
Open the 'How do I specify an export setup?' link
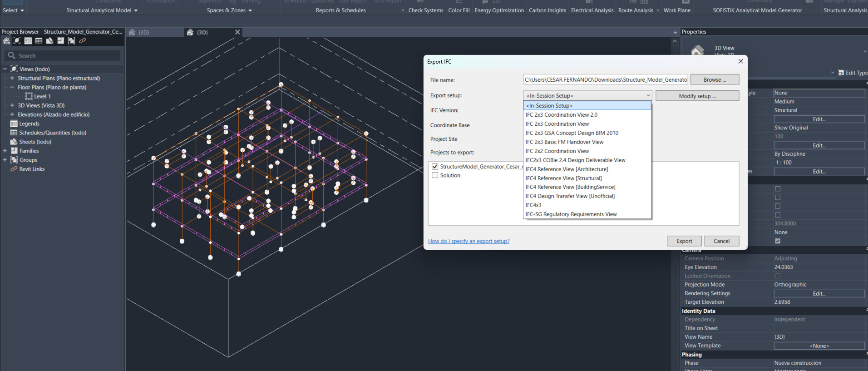click(469, 241)
